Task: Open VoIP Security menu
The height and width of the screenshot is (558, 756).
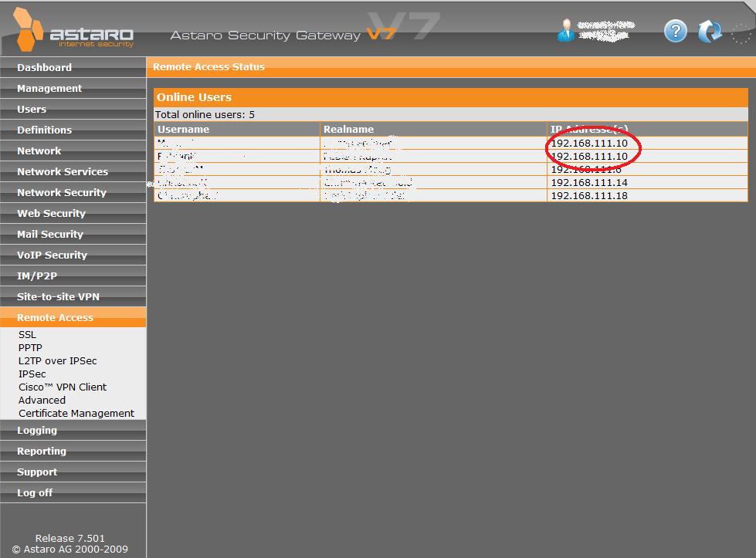Action: click(73, 255)
